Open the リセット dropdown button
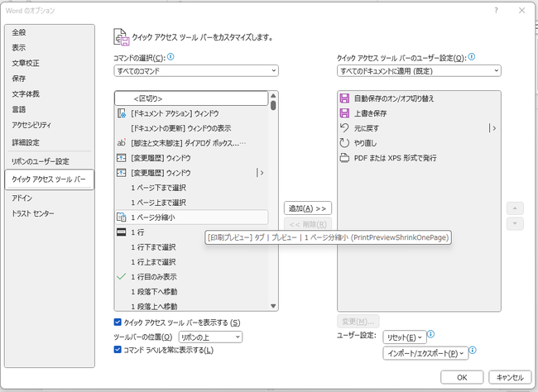This screenshot has height=392, width=538. click(x=404, y=337)
